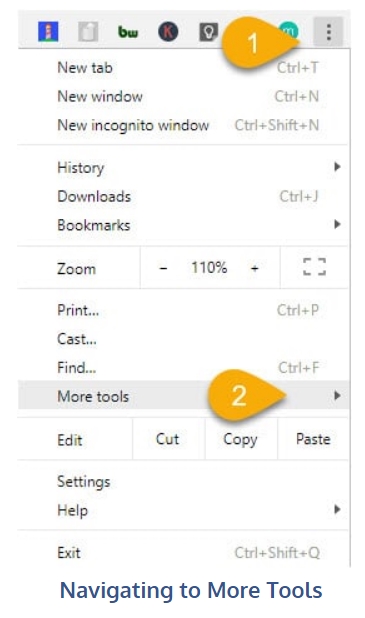365x618 pixels.
Task: Open the More tools submenu
Action: tap(183, 396)
